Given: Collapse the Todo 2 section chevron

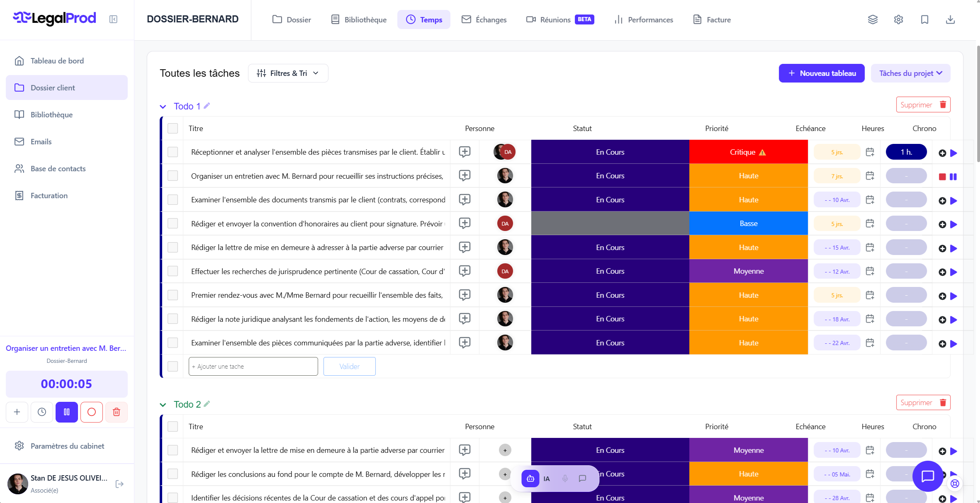Looking at the screenshot, I should click(x=163, y=405).
